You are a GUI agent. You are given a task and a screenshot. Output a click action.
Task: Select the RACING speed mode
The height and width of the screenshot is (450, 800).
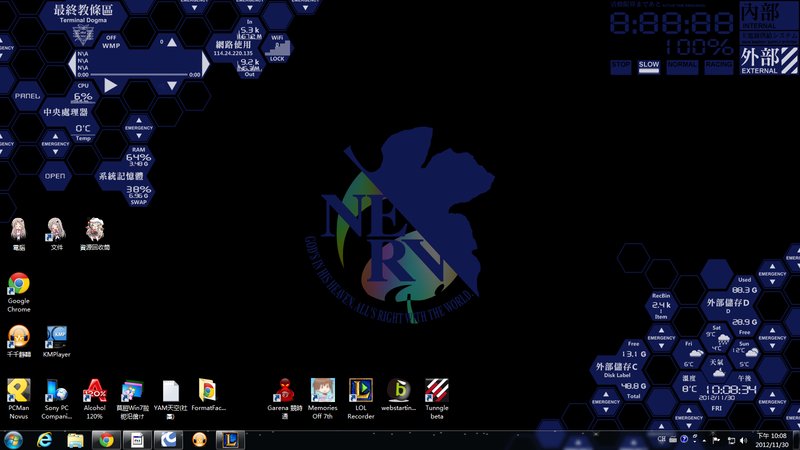[719, 67]
